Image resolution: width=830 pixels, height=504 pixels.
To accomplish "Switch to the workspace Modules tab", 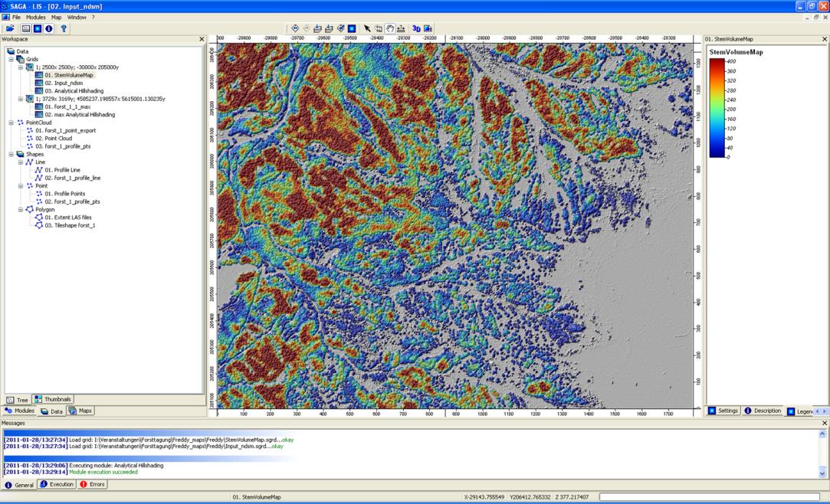I will coord(20,411).
